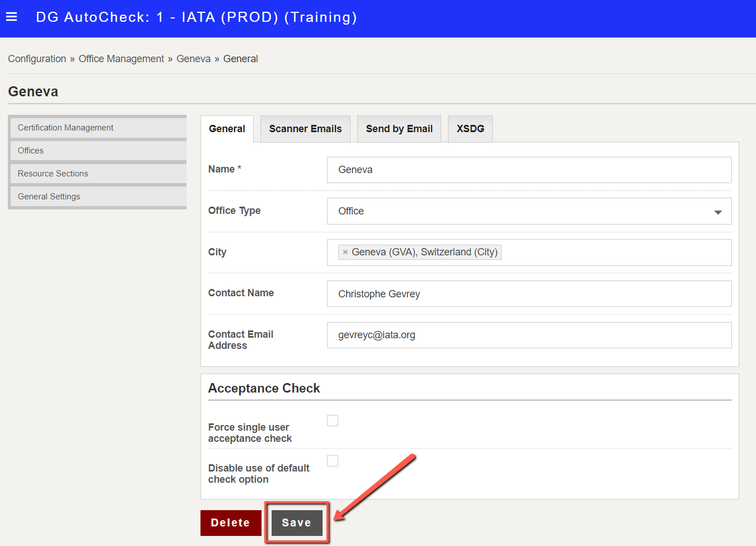Follow the Office Management breadcrumb link

[122, 59]
